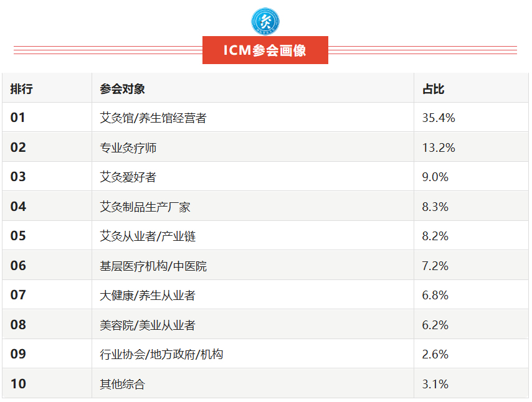Screen dimensions: 532x402
Task: Select the rank 05 cell
Action: click(19, 236)
